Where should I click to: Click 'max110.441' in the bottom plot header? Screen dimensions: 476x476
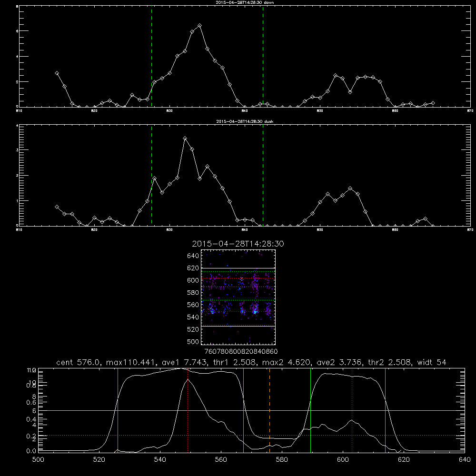point(130,362)
